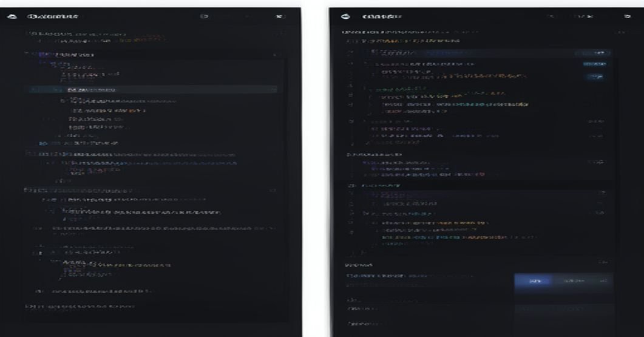Click the highlighted blue button in the right window's bottom bar
Screen dimensions: 644x337
[x=534, y=281]
